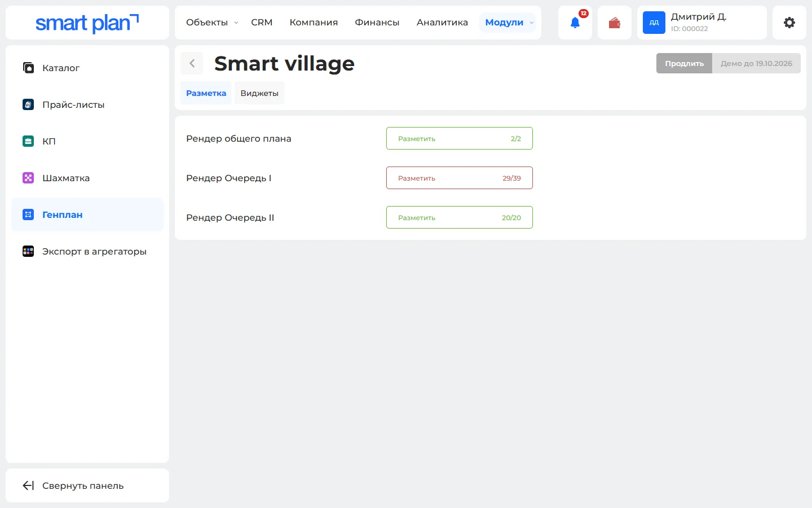
Task: Open the Финансы menu item
Action: pyautogui.click(x=377, y=23)
